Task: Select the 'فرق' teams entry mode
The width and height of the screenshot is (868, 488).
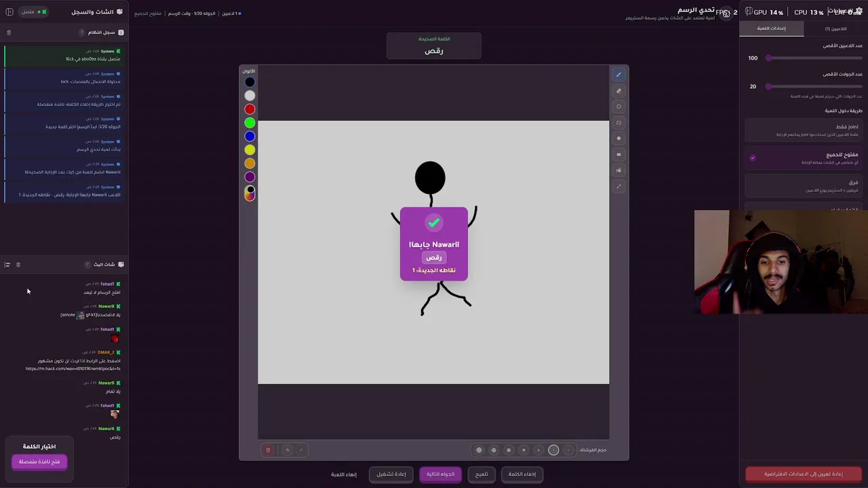Action: tap(804, 186)
